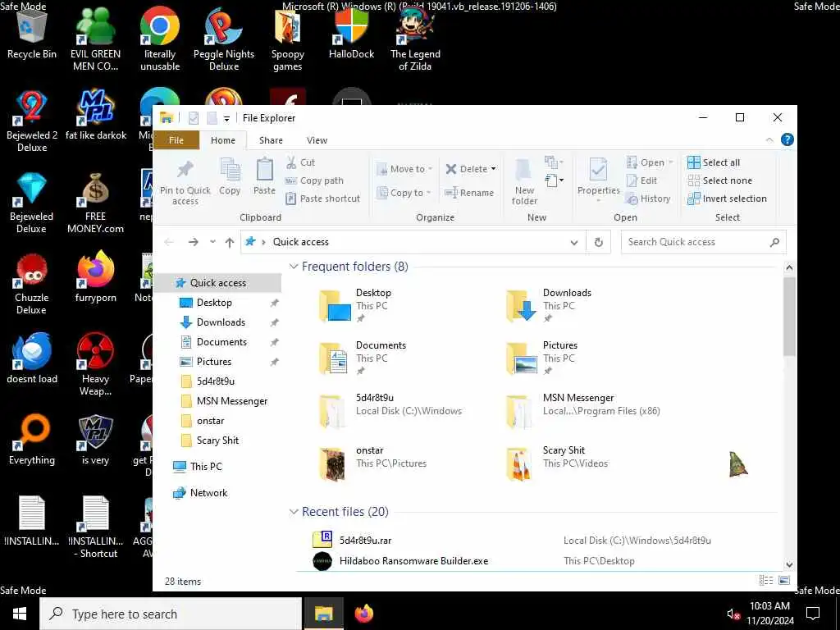The image size is (840, 630).
Task: Expand the address bar history dropdown
Action: [573, 242]
